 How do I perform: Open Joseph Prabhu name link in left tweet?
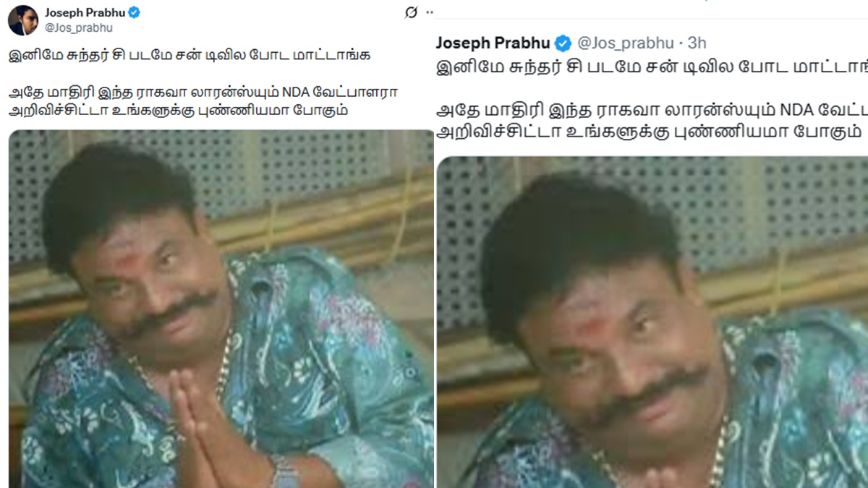85,12
